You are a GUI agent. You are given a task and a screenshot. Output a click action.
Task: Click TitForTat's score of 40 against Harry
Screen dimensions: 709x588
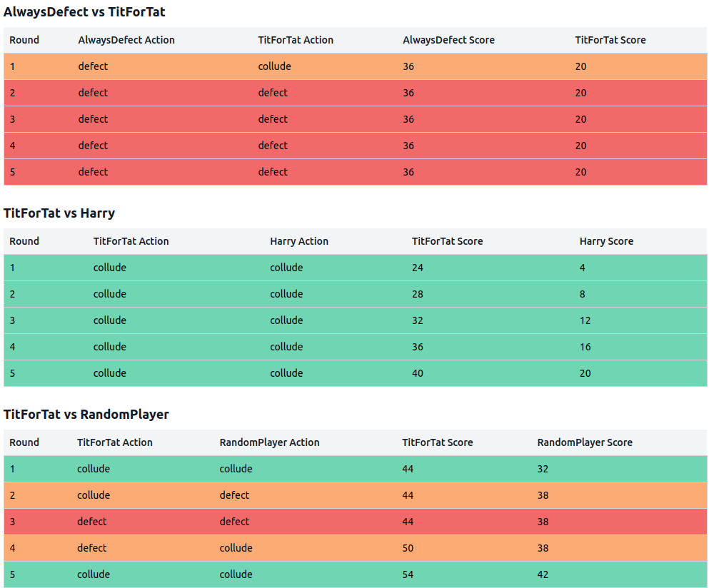pos(418,373)
